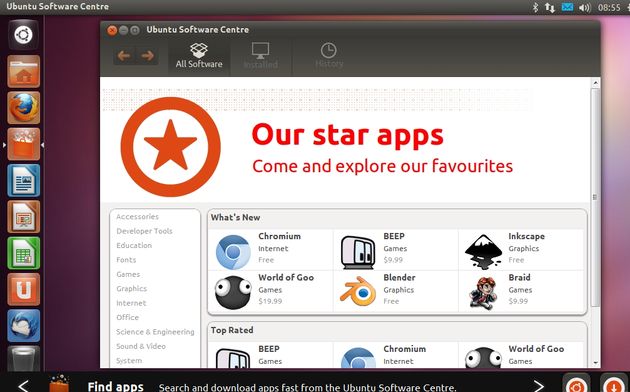Image resolution: width=630 pixels, height=392 pixels.
Task: Open Ubuntu One from the launcher
Action: (23, 289)
